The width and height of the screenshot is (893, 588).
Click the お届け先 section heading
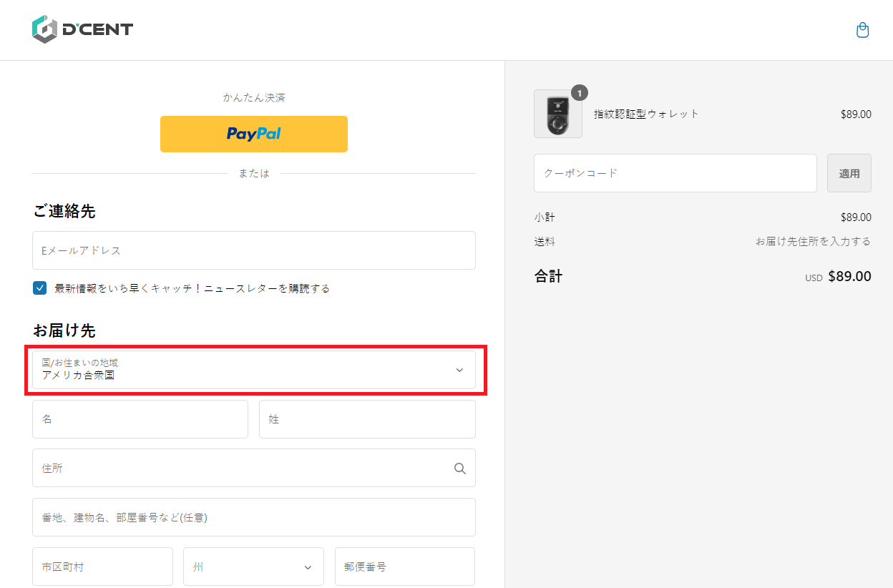(x=64, y=330)
